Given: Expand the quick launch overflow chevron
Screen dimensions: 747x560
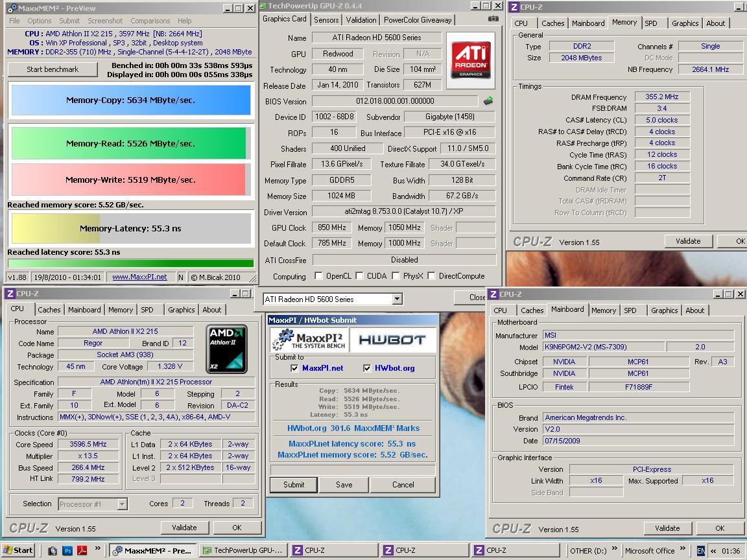Looking at the screenshot, I should click(98, 548).
